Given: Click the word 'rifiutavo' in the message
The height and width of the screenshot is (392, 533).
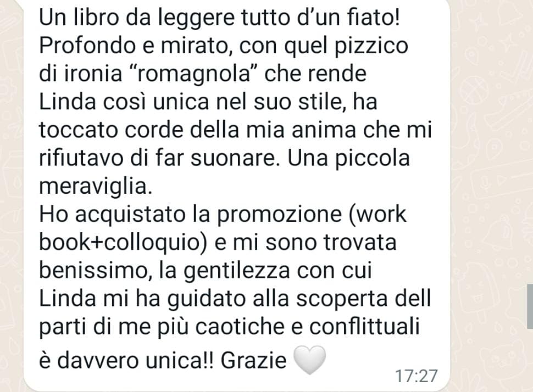Looking at the screenshot, I should tap(81, 158).
